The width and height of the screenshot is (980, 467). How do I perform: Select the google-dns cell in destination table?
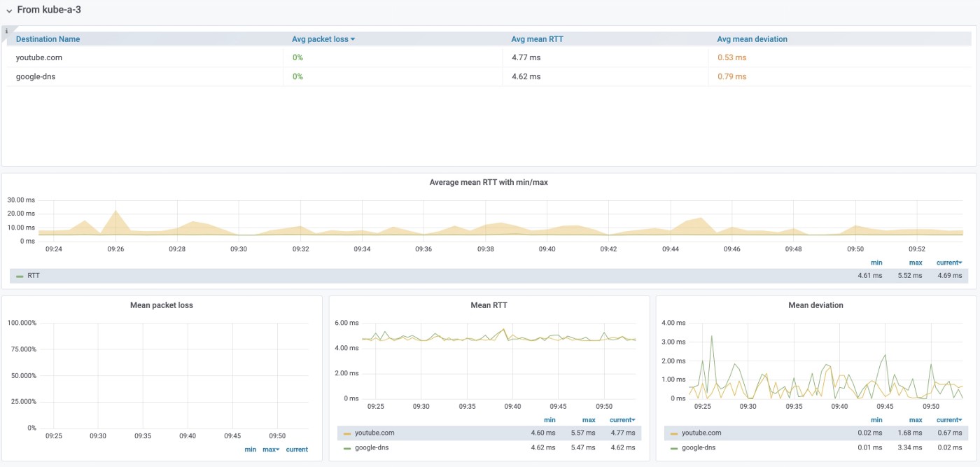[36, 76]
